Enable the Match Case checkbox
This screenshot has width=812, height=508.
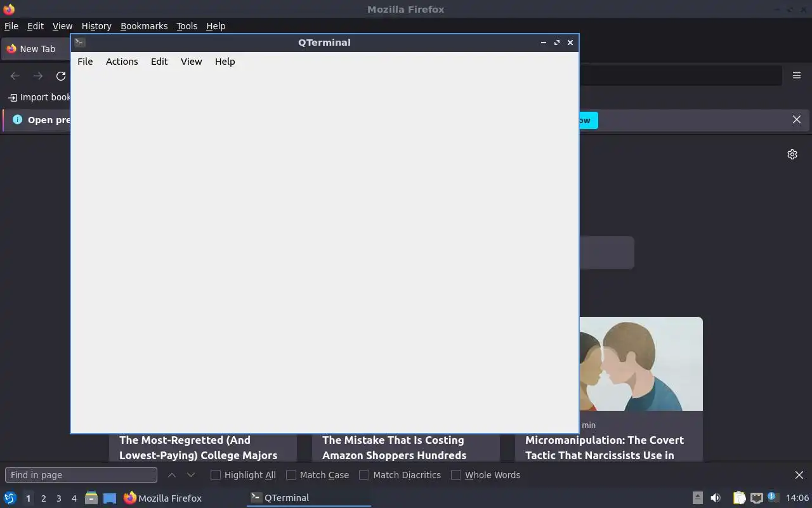291,475
